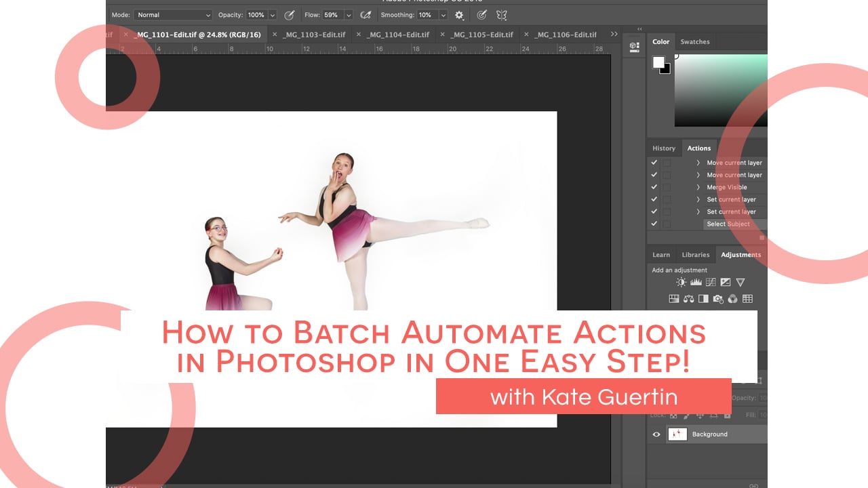
Task: Click the Background layer thumbnail
Action: [677, 434]
